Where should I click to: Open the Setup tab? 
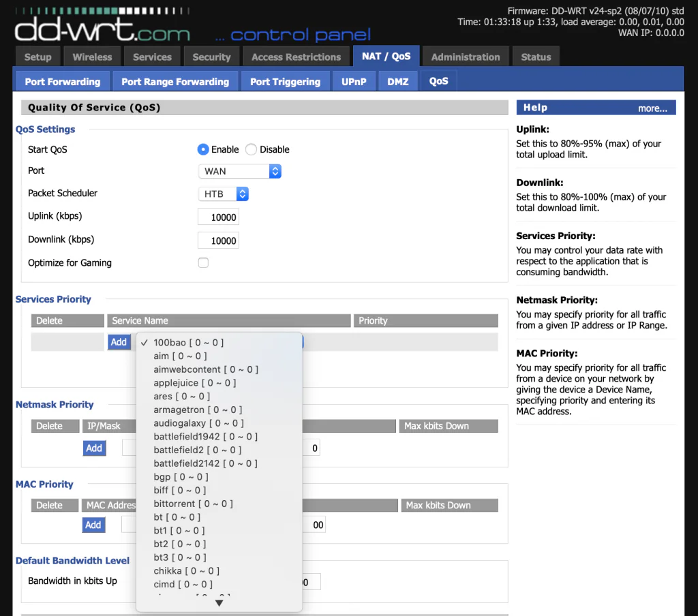point(38,57)
